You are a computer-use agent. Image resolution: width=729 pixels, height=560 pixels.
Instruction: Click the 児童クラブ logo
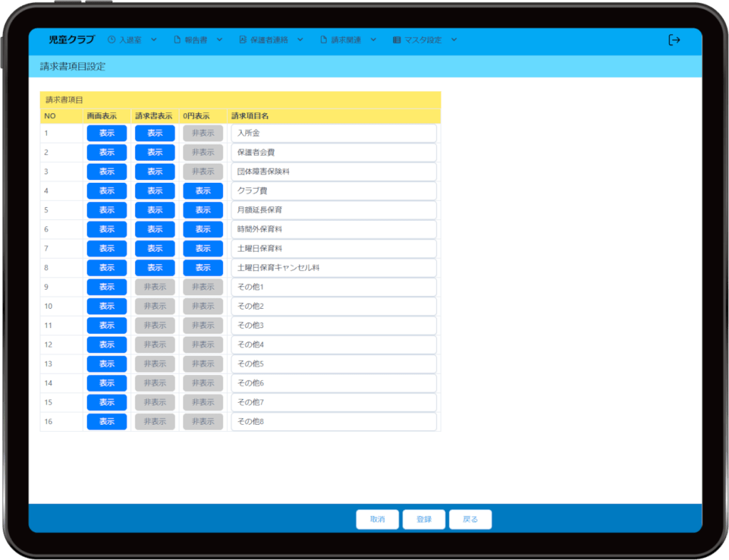(x=71, y=40)
